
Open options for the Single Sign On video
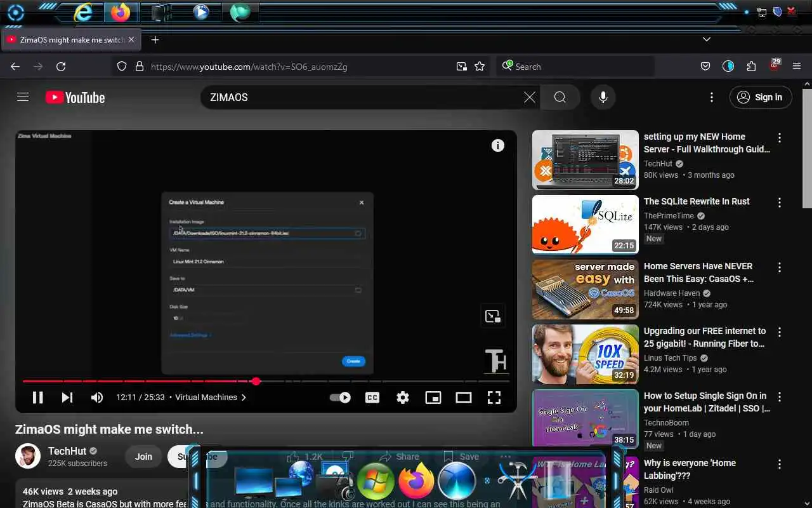[x=780, y=397]
